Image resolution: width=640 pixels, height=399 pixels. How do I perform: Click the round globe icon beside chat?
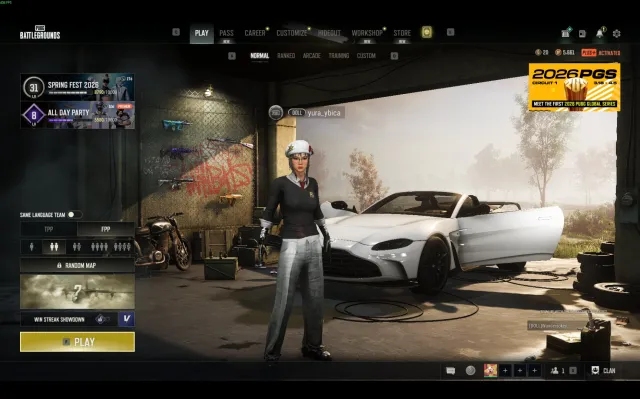pos(471,370)
